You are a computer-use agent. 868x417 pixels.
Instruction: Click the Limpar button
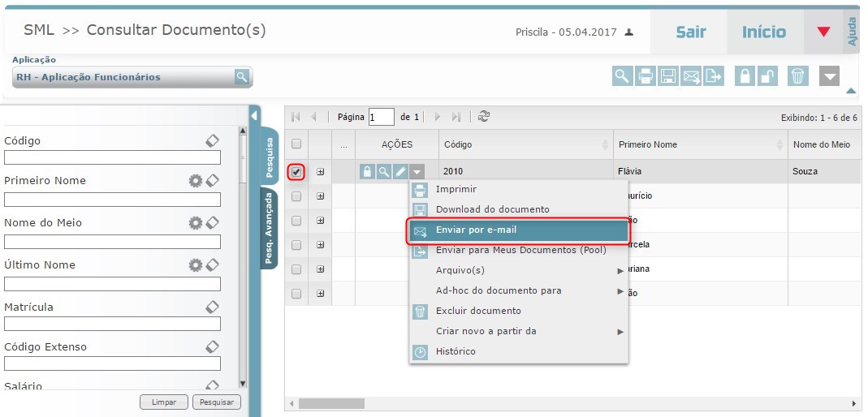[164, 402]
